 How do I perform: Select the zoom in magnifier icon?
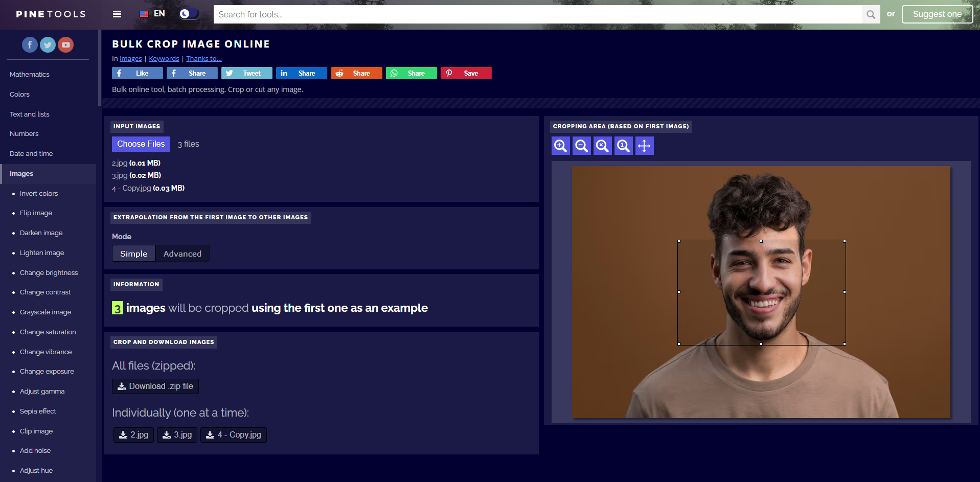point(560,146)
